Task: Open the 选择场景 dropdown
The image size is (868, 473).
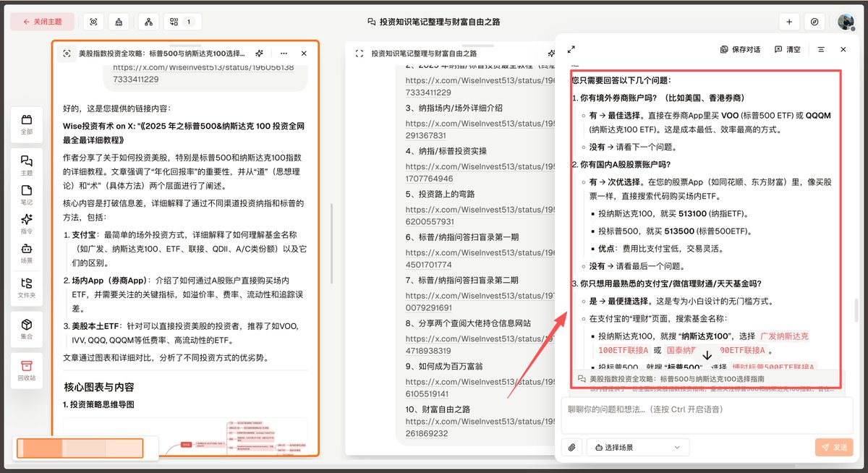Action: (x=637, y=447)
